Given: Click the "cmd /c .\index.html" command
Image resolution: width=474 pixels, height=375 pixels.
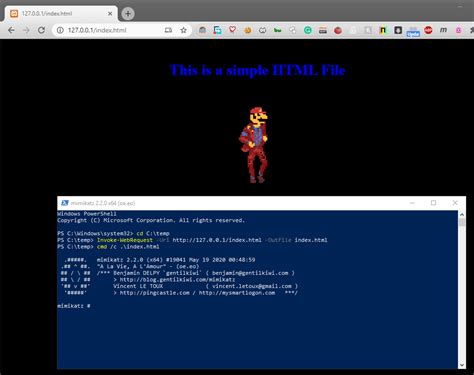Looking at the screenshot, I should pyautogui.click(x=128, y=247).
